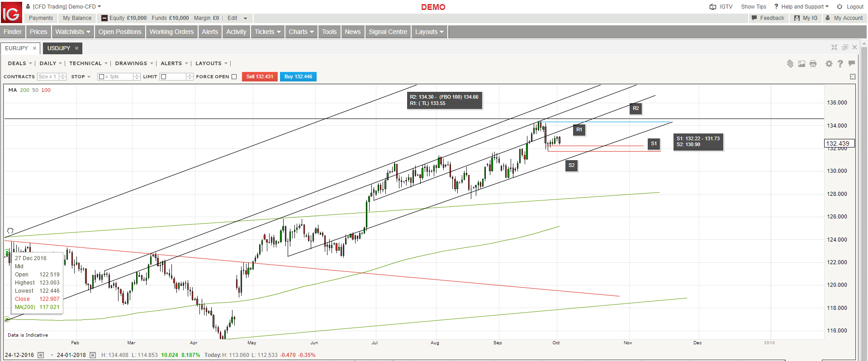Pop out chart into new window
This screenshot has width=868, height=361.
(x=844, y=47)
